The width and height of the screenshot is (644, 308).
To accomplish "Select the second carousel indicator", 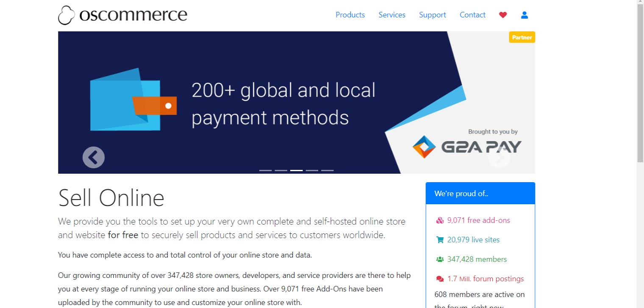I will click(x=281, y=170).
